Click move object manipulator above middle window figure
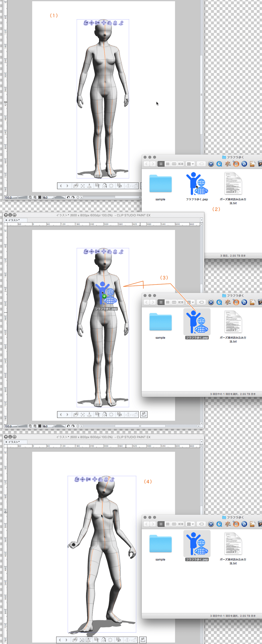Screen dimensions: 262x644 (104, 251)
